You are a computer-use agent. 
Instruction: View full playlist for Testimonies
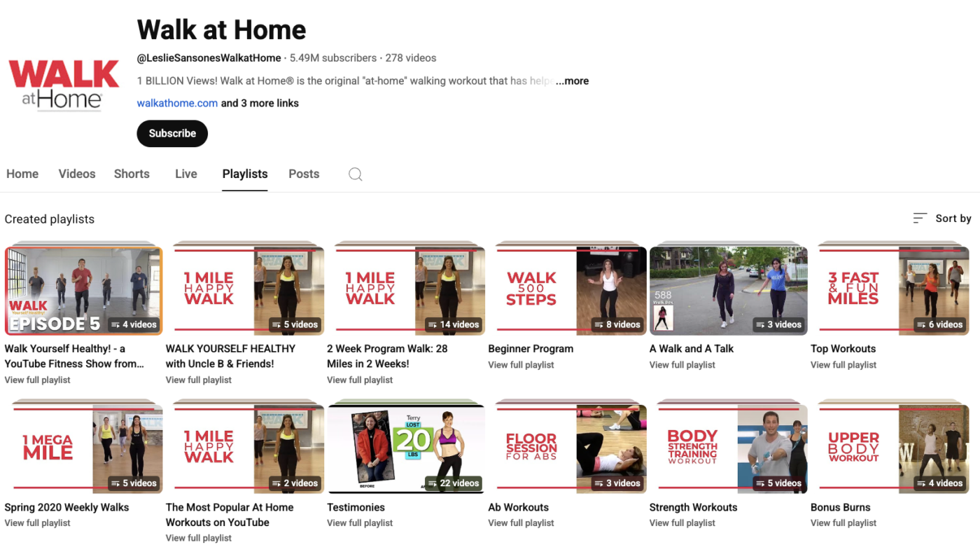[x=360, y=523]
